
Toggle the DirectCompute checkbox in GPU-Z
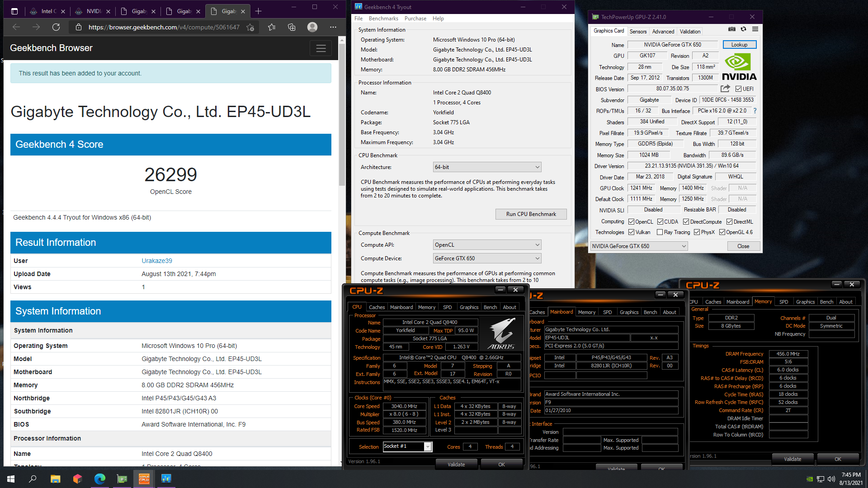click(x=686, y=222)
